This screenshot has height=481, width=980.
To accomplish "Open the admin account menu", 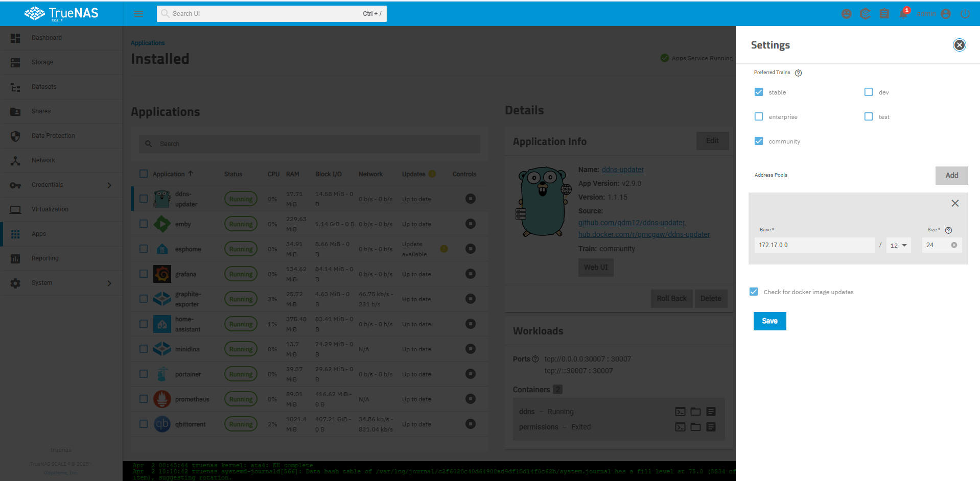I will point(934,14).
